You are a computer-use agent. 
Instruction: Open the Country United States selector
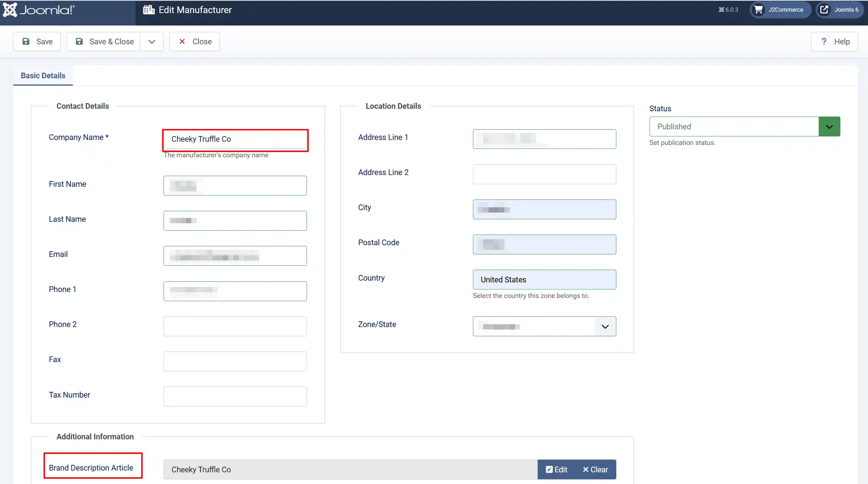(x=544, y=280)
